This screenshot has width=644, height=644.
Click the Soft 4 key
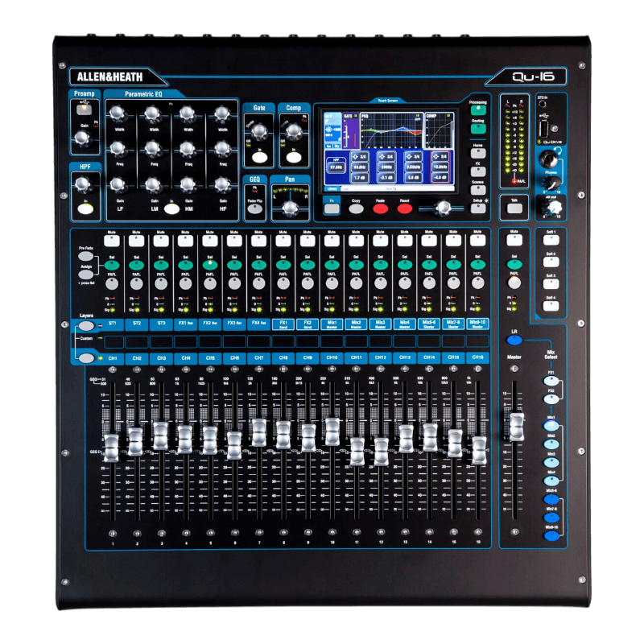click(551, 306)
